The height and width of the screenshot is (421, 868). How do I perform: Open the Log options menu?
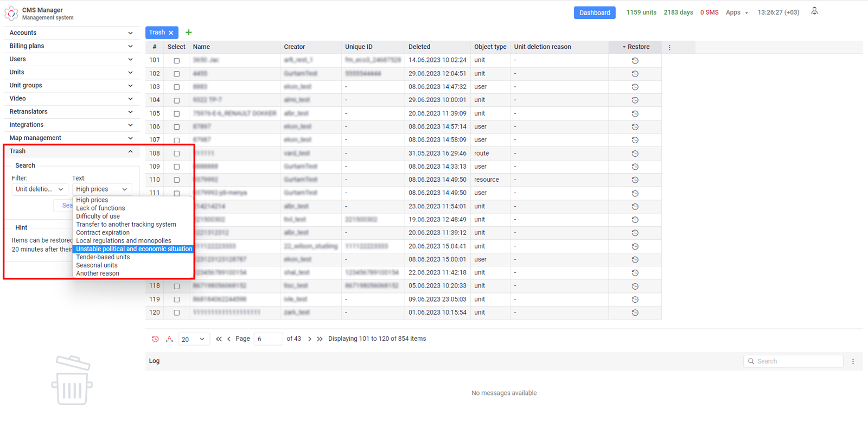pyautogui.click(x=853, y=361)
